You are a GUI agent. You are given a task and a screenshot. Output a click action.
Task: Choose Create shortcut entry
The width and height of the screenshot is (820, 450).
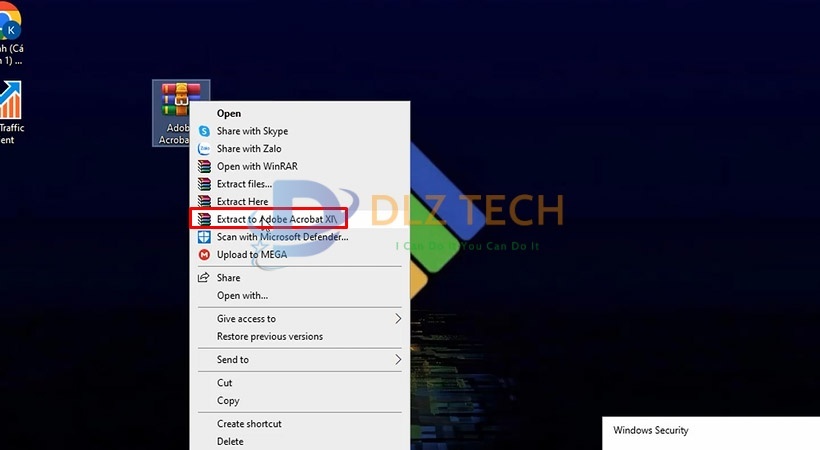point(299,424)
